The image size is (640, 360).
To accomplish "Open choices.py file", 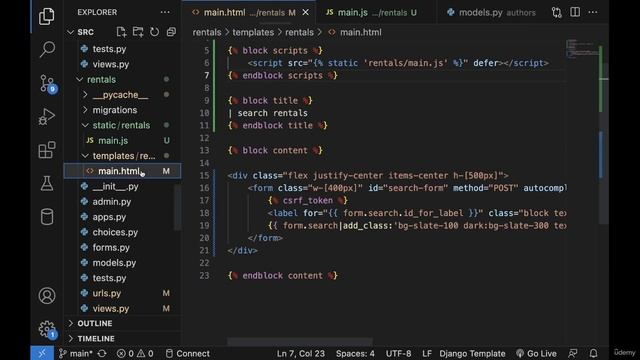I will pyautogui.click(x=122, y=232).
